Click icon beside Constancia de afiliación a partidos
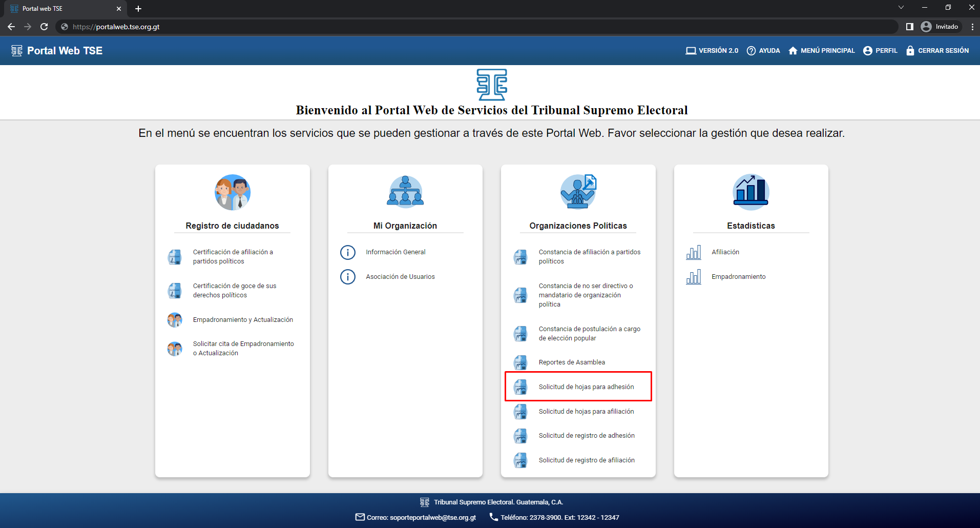 click(x=520, y=257)
